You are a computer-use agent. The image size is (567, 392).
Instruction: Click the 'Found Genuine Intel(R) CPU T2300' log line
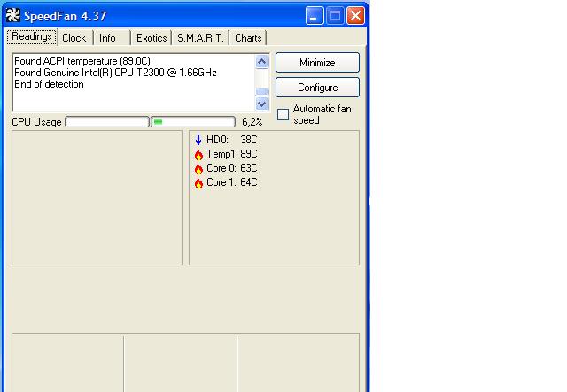coord(115,73)
